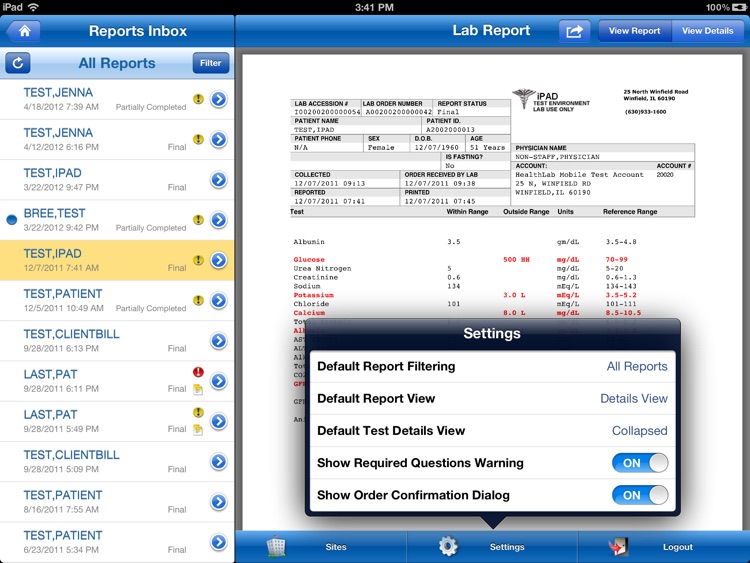Open LAST,PAT 9/28/2011 6:11 PM arrow
This screenshot has width=750, height=563.
pyautogui.click(x=219, y=381)
